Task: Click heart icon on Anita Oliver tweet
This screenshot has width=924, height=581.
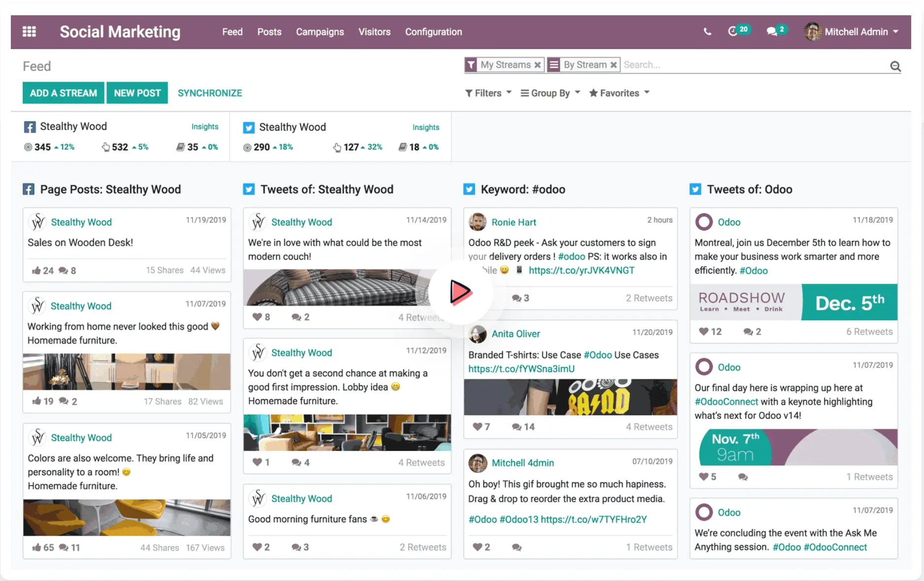Action: click(x=477, y=427)
